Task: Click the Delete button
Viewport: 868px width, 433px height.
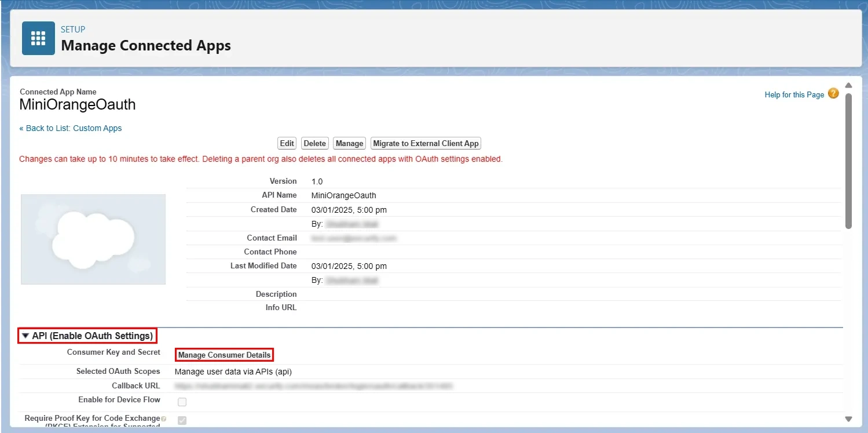Action: [x=314, y=143]
